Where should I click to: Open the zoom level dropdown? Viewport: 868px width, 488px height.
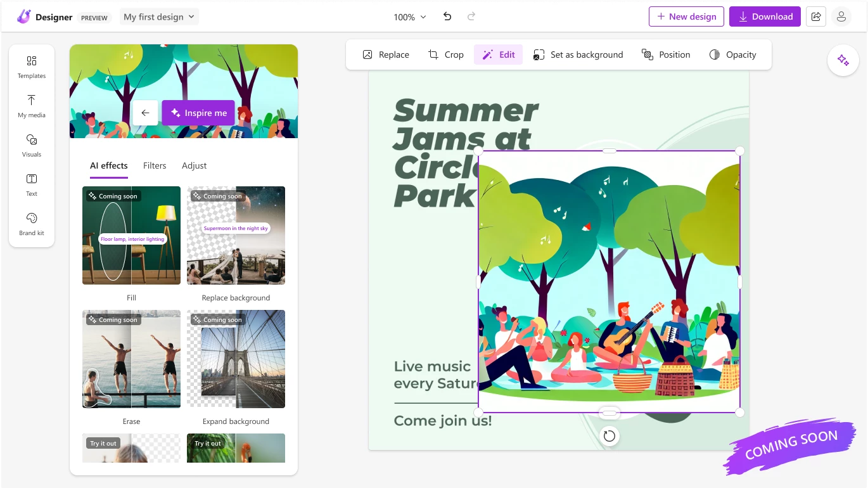(409, 17)
